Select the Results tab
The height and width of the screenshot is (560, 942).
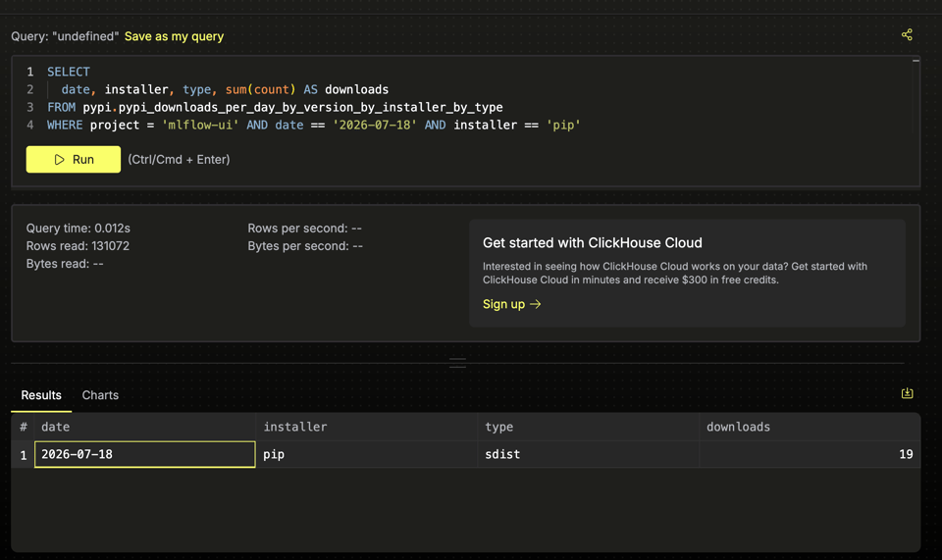[x=41, y=395]
